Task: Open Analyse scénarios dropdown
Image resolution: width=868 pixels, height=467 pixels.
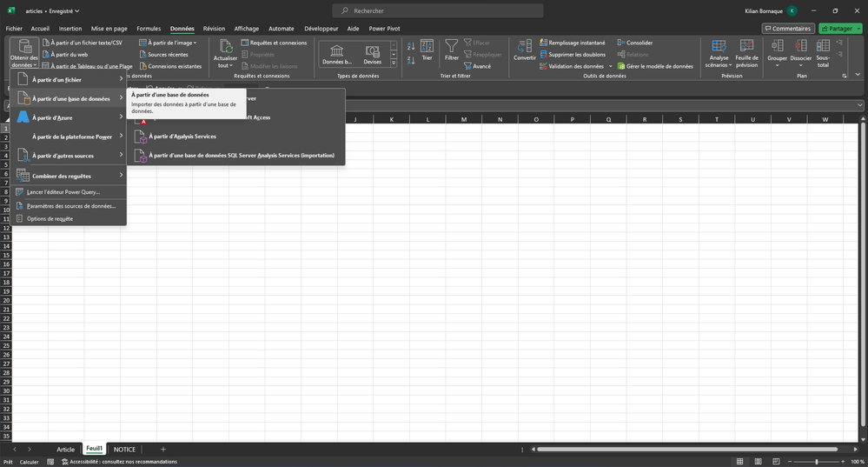Action: click(719, 53)
